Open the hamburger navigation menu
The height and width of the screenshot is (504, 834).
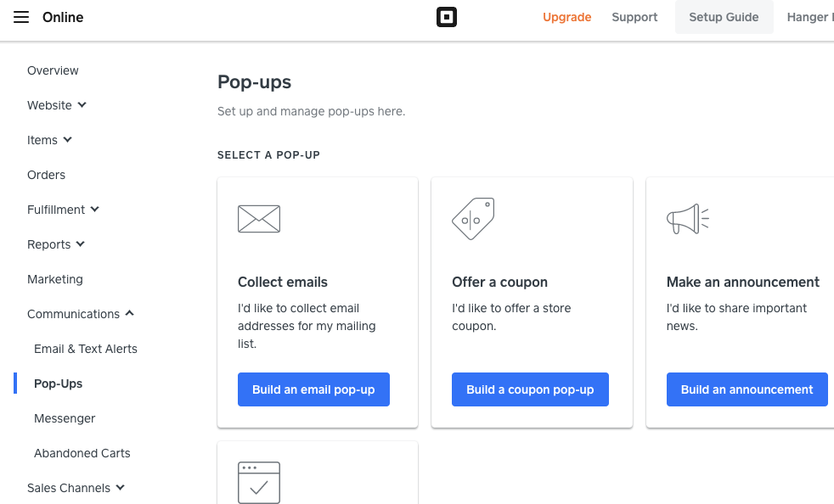coord(21,17)
